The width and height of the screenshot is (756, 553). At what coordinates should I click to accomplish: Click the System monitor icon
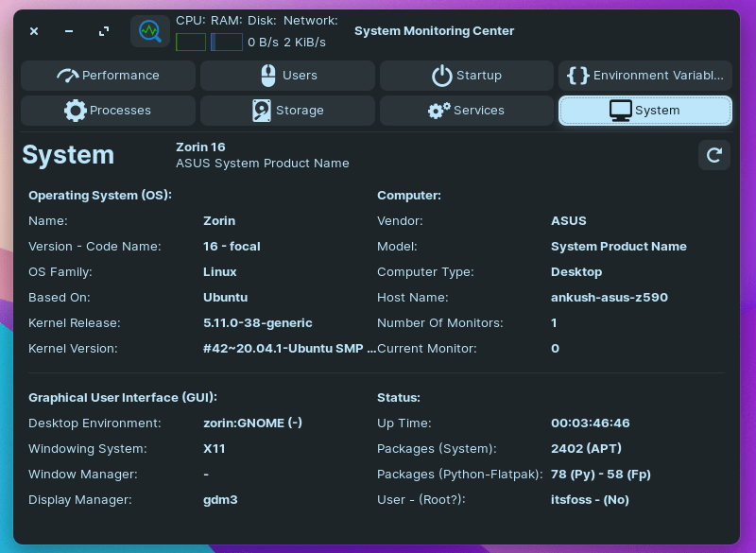(x=621, y=111)
